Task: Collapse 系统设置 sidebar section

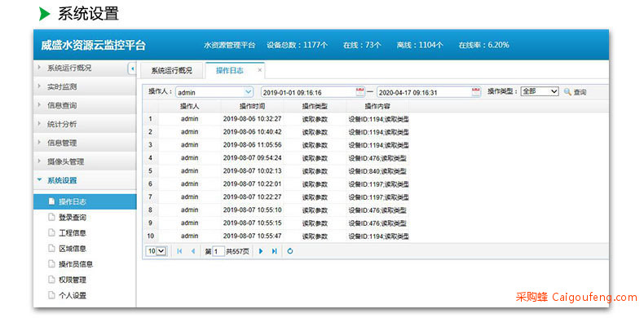Action: coord(85,180)
